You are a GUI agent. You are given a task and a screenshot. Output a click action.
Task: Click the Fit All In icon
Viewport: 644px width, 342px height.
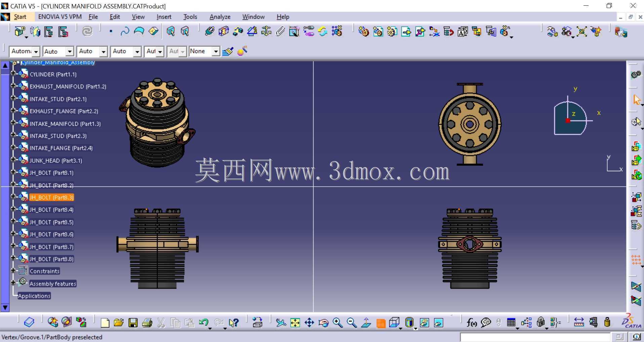pyautogui.click(x=295, y=323)
